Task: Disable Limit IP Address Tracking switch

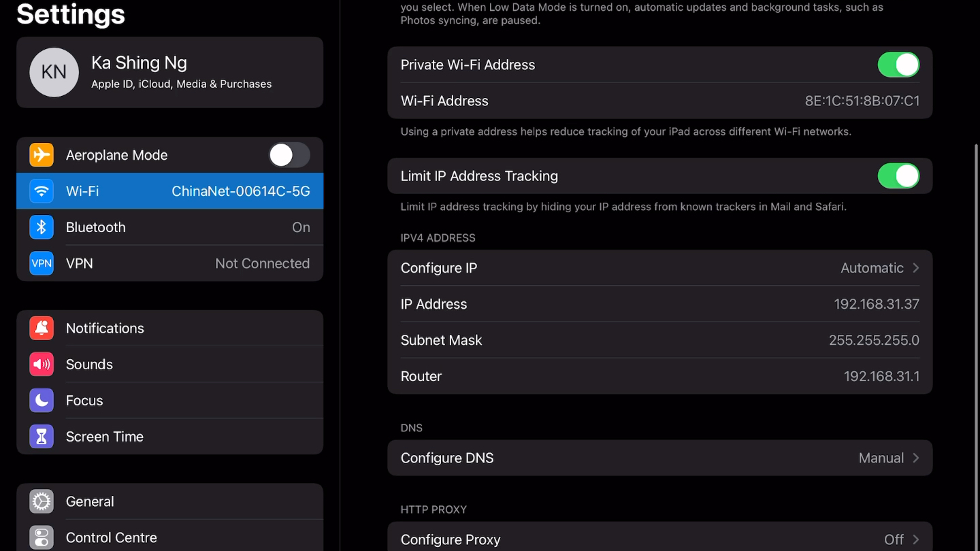Action: click(x=898, y=176)
